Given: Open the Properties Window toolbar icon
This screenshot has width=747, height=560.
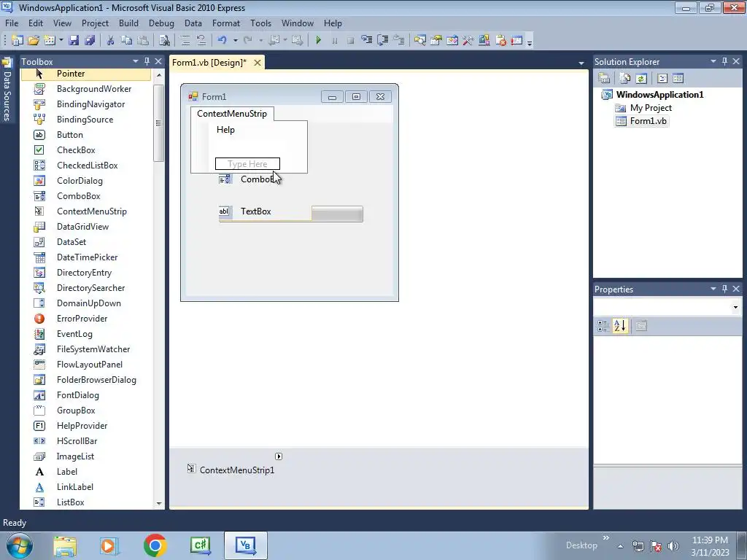Looking at the screenshot, I should tap(436, 41).
